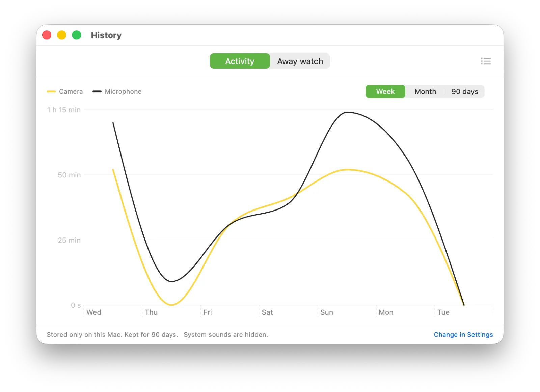Image resolution: width=540 pixels, height=392 pixels.
Task: Select the Week time range
Action: click(385, 91)
